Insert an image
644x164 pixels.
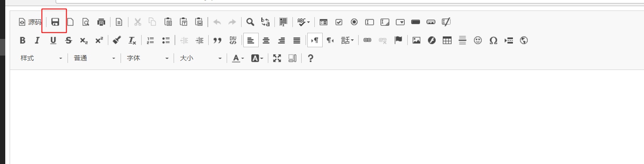[x=416, y=40]
